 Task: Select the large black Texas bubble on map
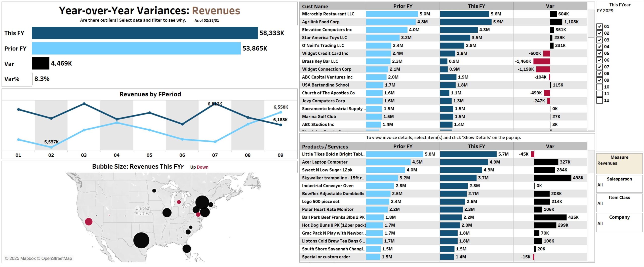click(x=141, y=240)
